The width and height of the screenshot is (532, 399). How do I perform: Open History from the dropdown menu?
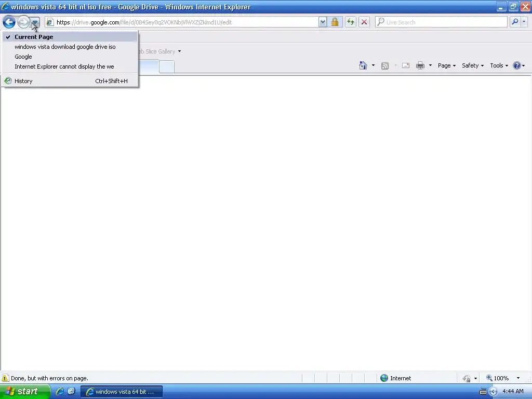[x=70, y=81]
